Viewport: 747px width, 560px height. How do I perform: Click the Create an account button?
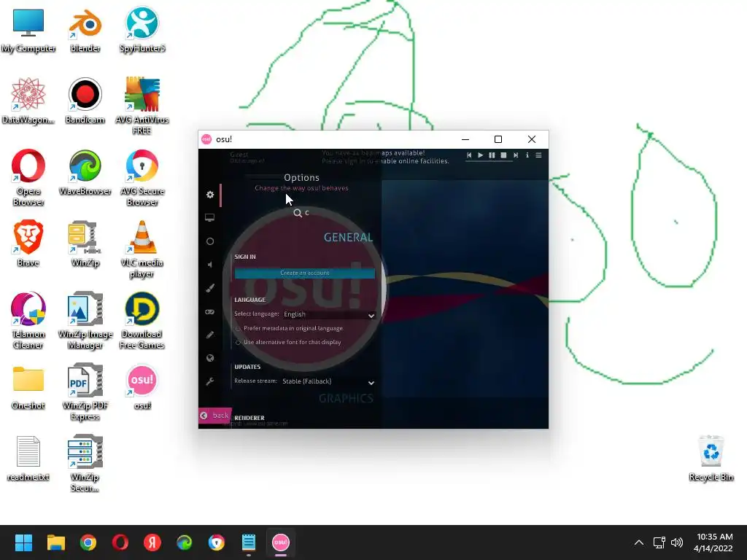tap(305, 273)
